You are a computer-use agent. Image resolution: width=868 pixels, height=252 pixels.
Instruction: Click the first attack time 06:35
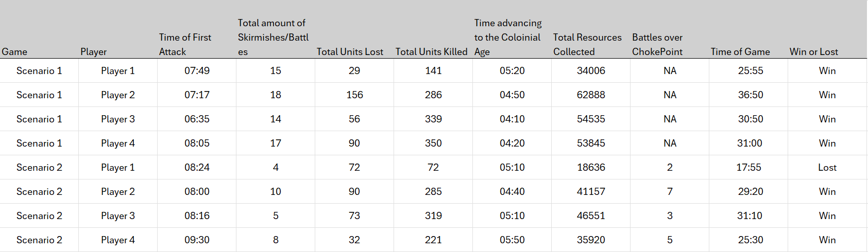click(x=197, y=119)
